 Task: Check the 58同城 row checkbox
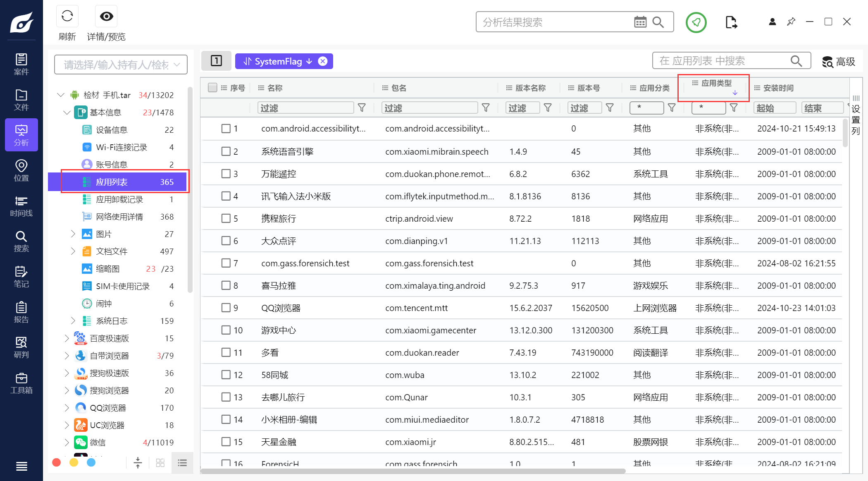pyautogui.click(x=226, y=375)
